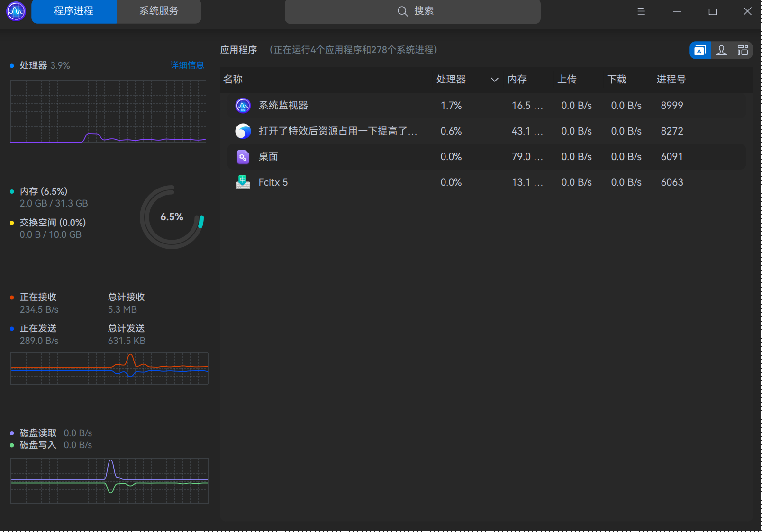Image resolution: width=762 pixels, height=532 pixels.
Task: Click the magnifier icon inside the search bar
Action: pyautogui.click(x=402, y=11)
